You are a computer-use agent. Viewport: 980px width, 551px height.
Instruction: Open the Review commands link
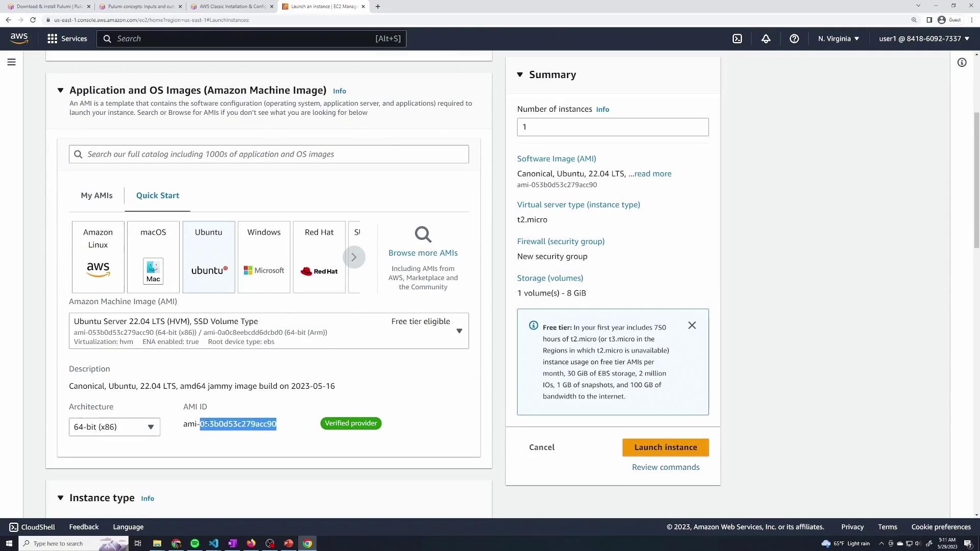pyautogui.click(x=665, y=467)
